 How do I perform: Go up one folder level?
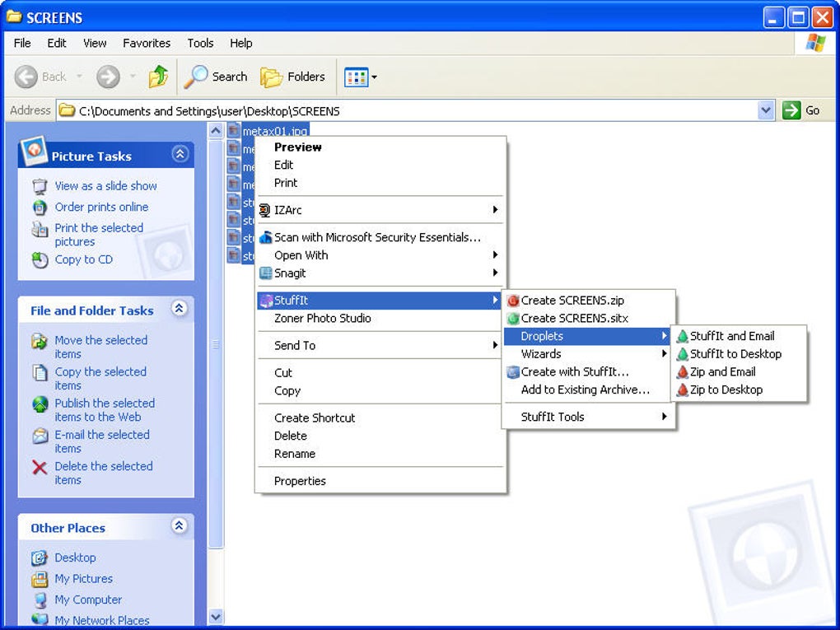[158, 77]
